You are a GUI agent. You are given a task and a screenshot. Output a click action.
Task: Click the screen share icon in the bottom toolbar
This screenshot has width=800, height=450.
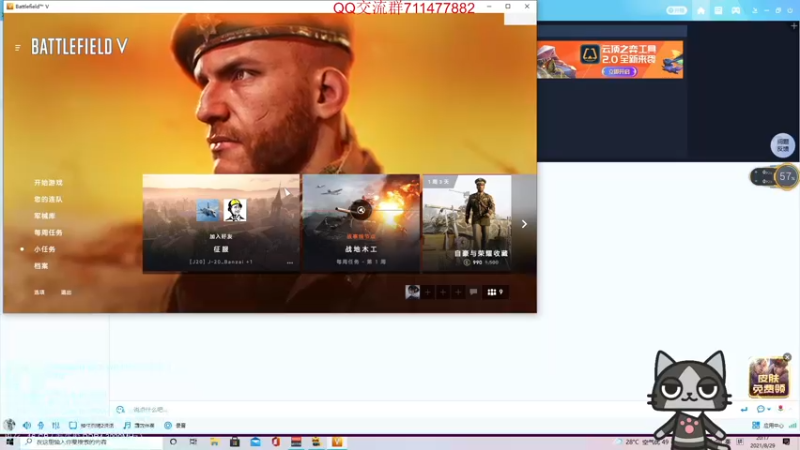coord(73,425)
